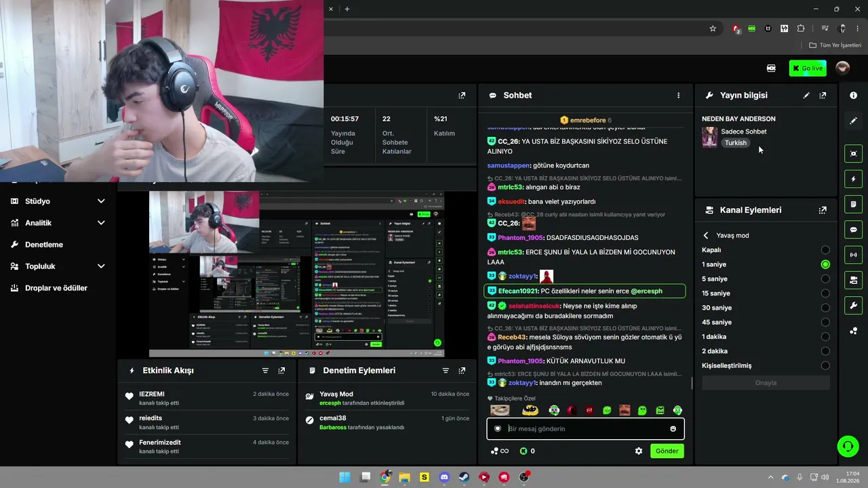
Task: Click the stream preview thumbnail
Action: [x=296, y=274]
